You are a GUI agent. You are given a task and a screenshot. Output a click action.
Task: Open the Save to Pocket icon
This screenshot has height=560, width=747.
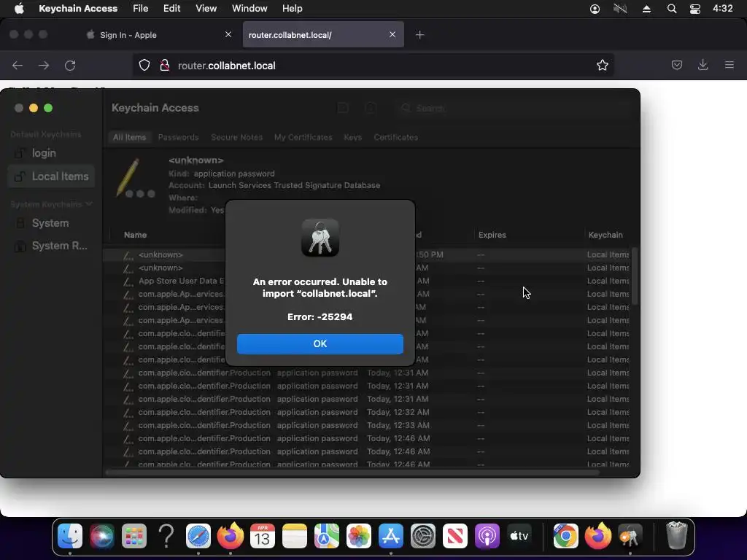pos(676,65)
